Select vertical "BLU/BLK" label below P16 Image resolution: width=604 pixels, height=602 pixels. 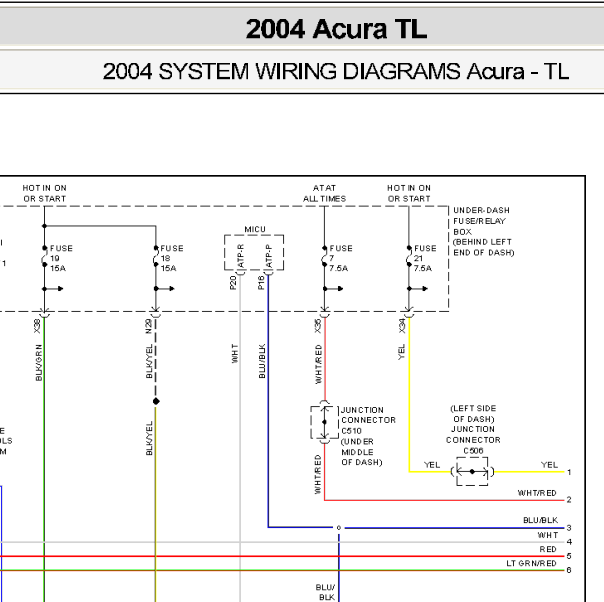[262, 361]
